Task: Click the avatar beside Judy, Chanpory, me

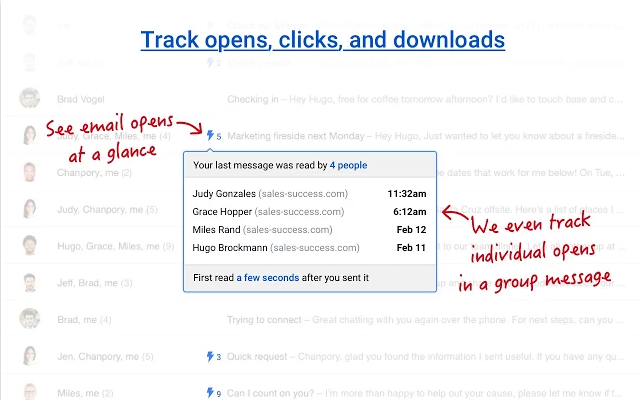Action: [x=30, y=209]
